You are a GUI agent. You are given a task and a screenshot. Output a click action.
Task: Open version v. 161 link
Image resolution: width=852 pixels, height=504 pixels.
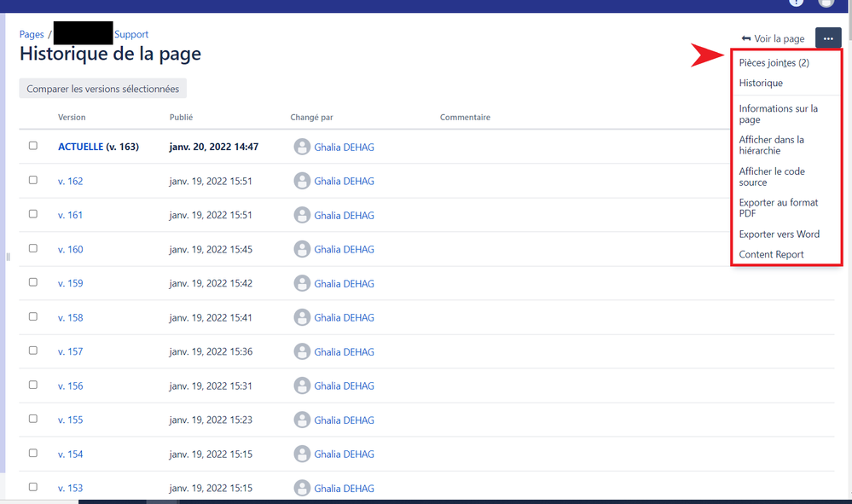71,215
